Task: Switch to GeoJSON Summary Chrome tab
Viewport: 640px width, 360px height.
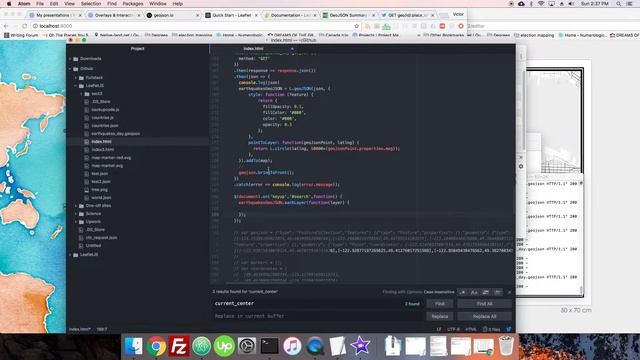Action: point(349,15)
